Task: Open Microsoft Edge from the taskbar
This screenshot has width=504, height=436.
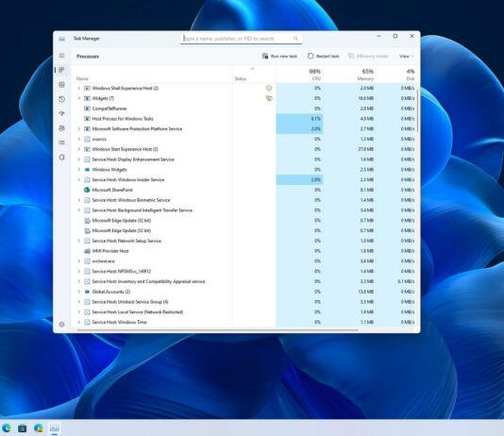Action: 7,428
